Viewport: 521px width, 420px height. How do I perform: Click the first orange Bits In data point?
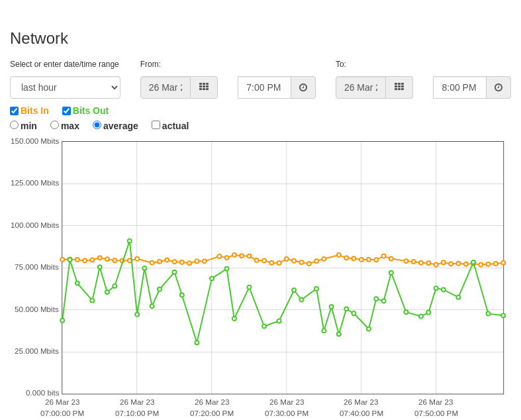pyautogui.click(x=62, y=260)
